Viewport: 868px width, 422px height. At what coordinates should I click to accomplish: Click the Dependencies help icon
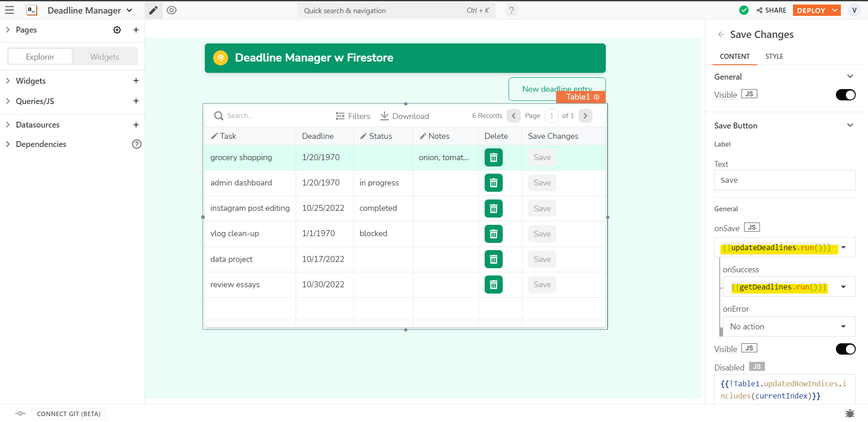[137, 144]
